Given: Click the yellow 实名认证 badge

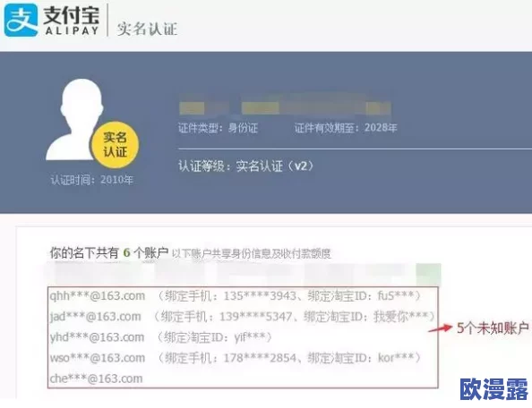Looking at the screenshot, I should click(116, 145).
